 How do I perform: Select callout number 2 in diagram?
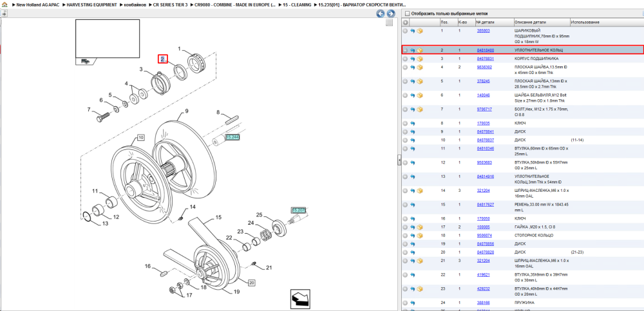(x=163, y=59)
